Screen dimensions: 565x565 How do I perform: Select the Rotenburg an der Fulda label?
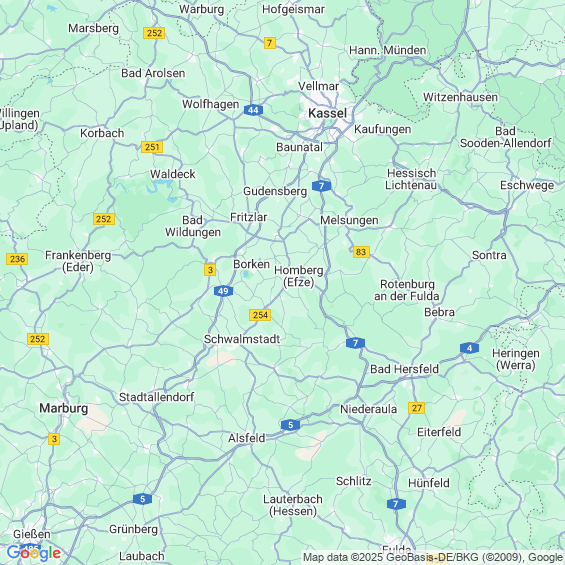(x=407, y=290)
